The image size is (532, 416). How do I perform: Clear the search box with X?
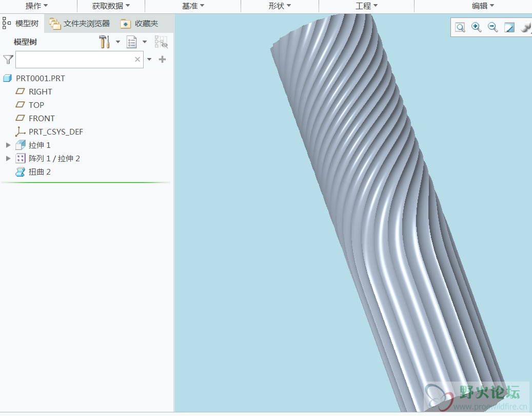(x=137, y=60)
